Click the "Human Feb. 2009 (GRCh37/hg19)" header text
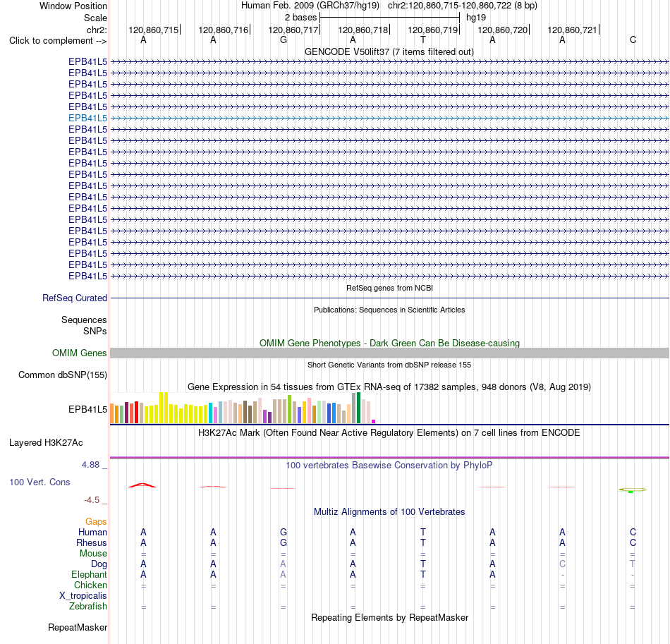 310,6
